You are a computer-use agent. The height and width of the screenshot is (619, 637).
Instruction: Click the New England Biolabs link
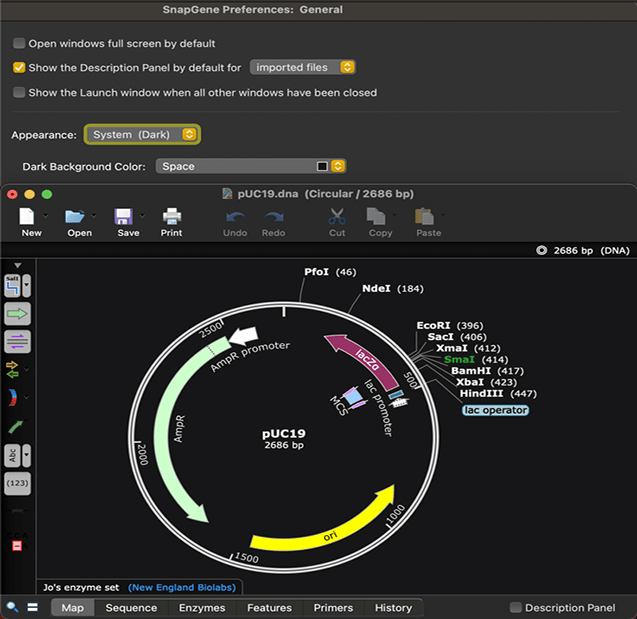coord(184,587)
